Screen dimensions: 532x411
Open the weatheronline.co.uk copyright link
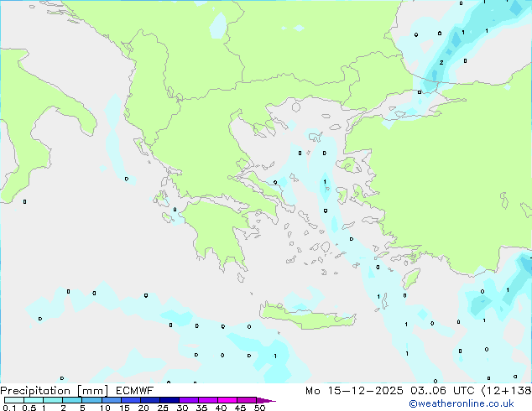(462, 403)
